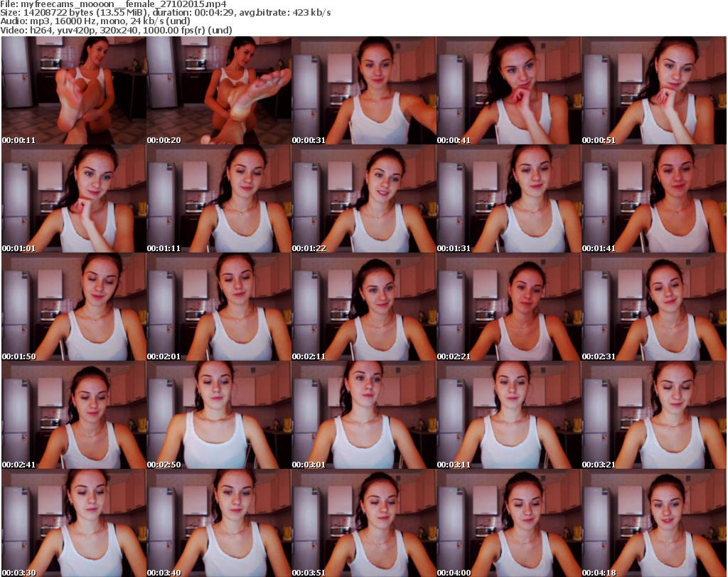Screen dimensions: 728x577
Task: Pick the frame stamped 00:01:22
Action: 364,198
